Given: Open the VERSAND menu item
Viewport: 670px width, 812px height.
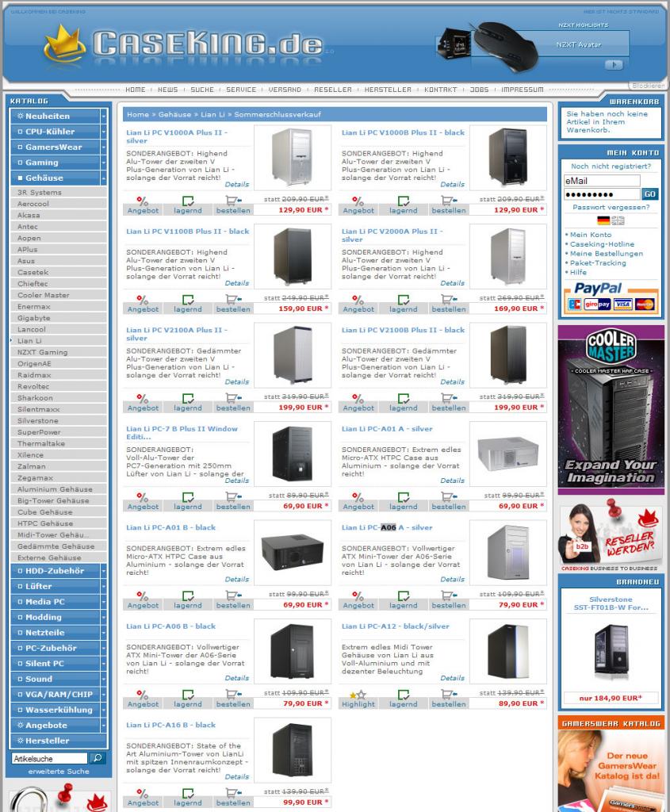Looking at the screenshot, I should [x=285, y=90].
